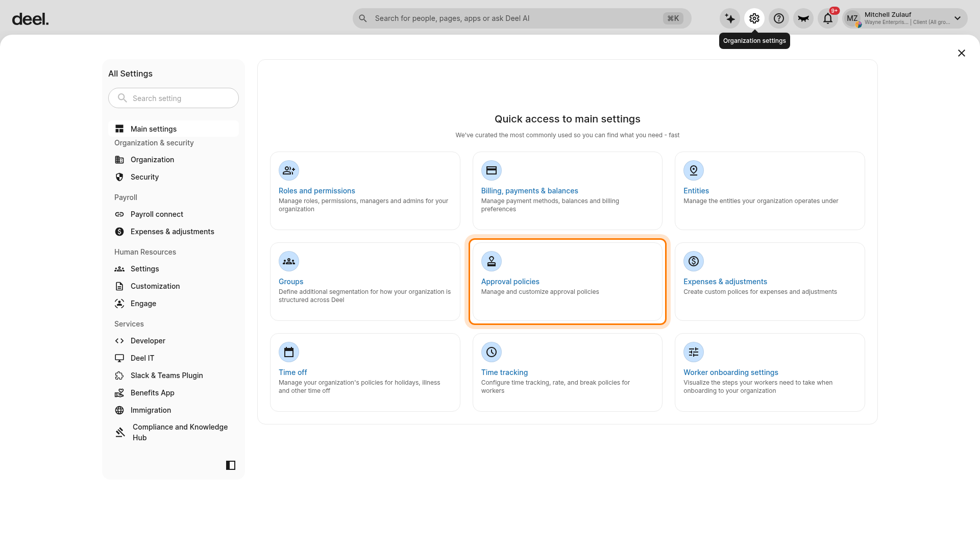Click the Customization document icon

coord(119,286)
